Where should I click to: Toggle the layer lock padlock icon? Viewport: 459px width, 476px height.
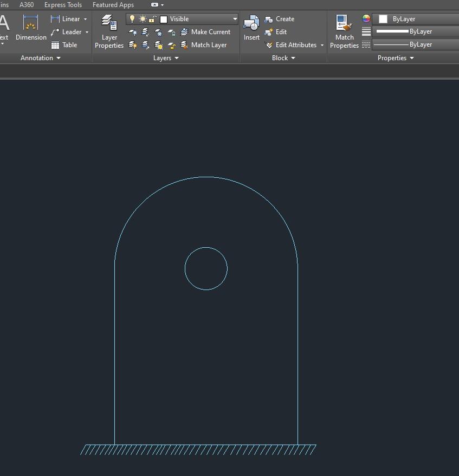click(153, 19)
